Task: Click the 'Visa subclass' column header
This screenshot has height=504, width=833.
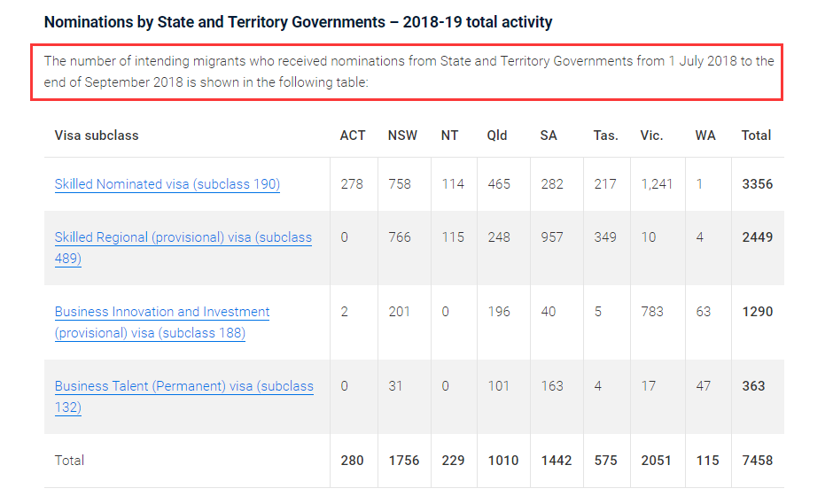Action: tap(97, 136)
